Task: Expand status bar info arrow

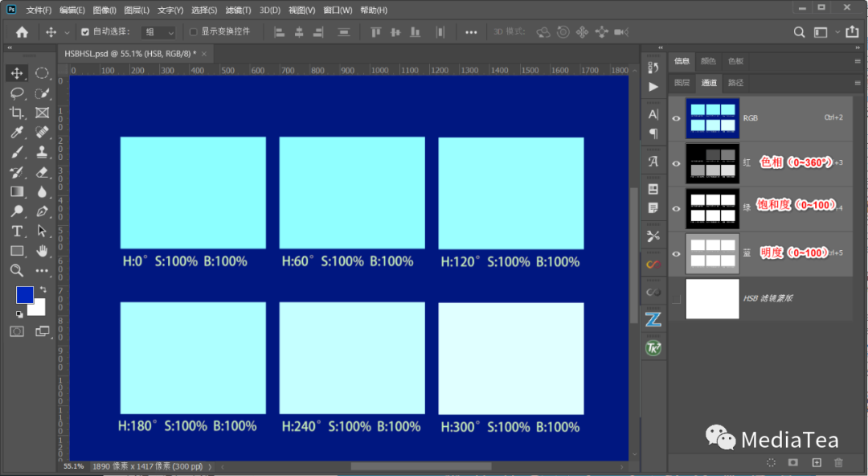Action: click(x=210, y=466)
